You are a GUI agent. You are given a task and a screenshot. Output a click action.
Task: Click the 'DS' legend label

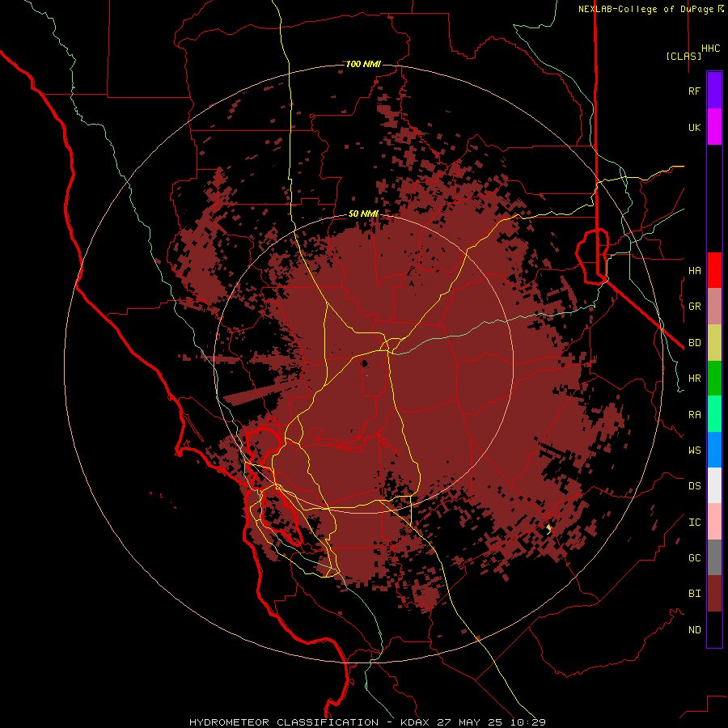[695, 486]
